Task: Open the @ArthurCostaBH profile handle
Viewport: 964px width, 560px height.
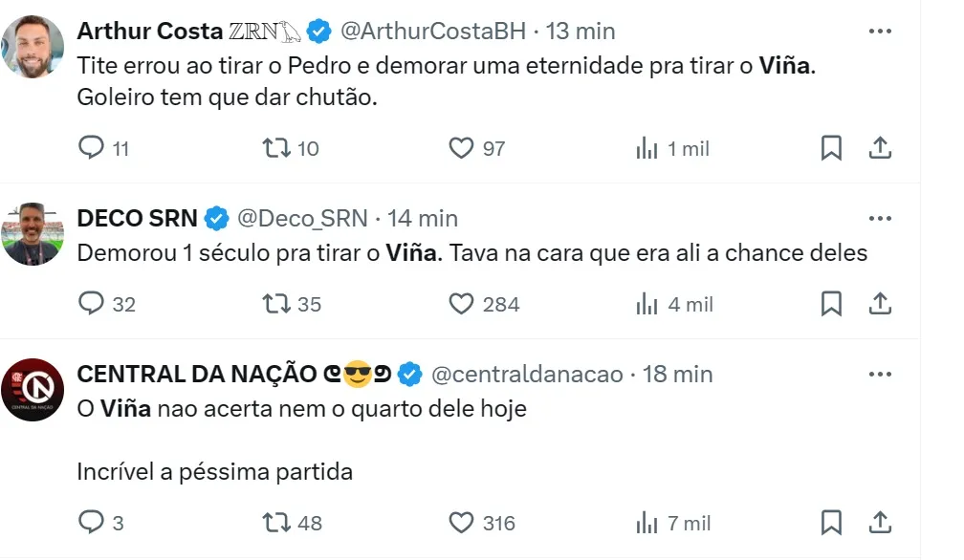Action: 433,32
